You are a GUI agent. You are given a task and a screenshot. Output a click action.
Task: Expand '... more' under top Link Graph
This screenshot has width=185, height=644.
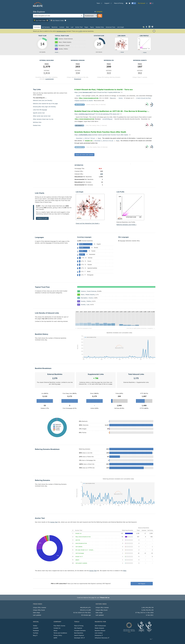coord(121,52)
